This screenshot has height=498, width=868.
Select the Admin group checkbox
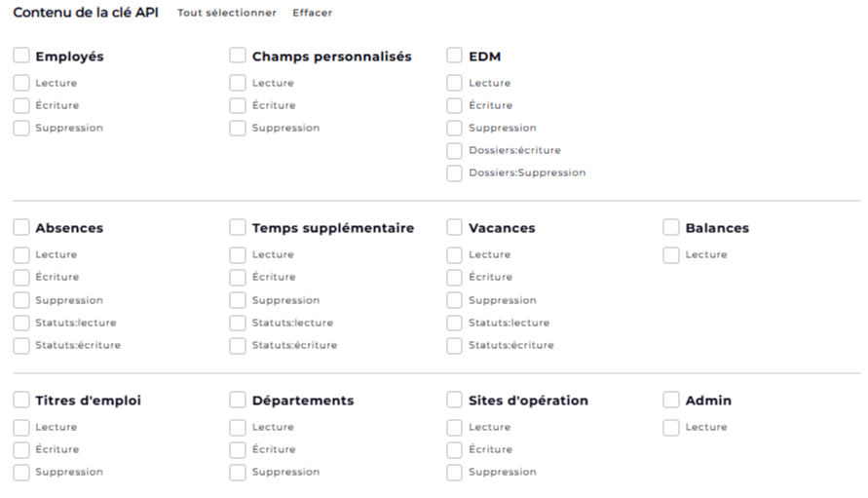[x=671, y=400]
